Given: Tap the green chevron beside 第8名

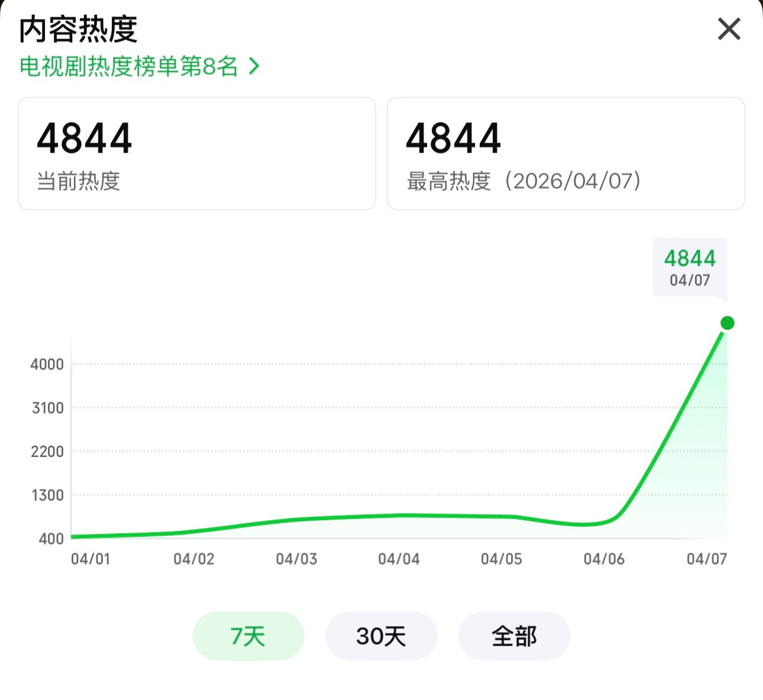Looking at the screenshot, I should tap(254, 66).
